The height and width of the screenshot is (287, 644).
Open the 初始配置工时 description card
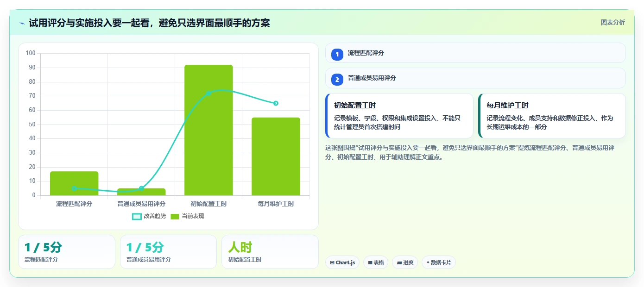tap(399, 116)
